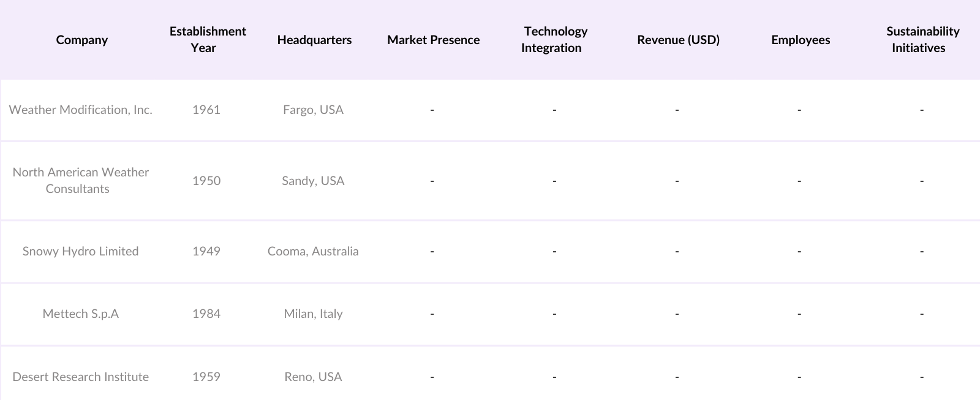Click the Revenue (USD) column header

click(x=678, y=40)
